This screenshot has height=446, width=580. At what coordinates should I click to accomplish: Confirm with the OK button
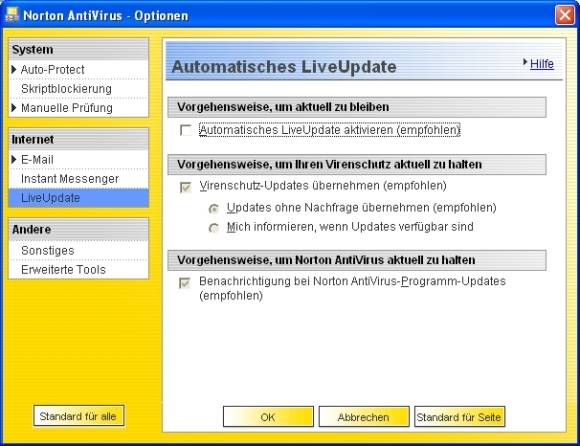(268, 417)
